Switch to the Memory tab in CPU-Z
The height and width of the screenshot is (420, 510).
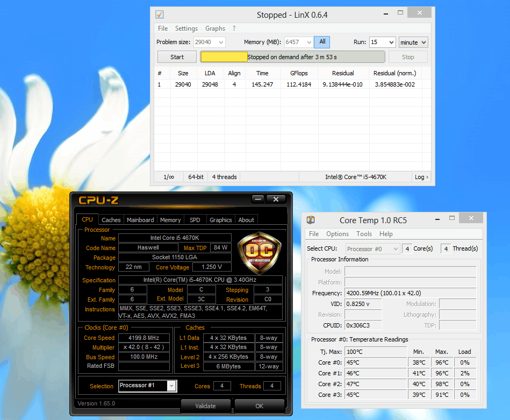[x=170, y=220]
